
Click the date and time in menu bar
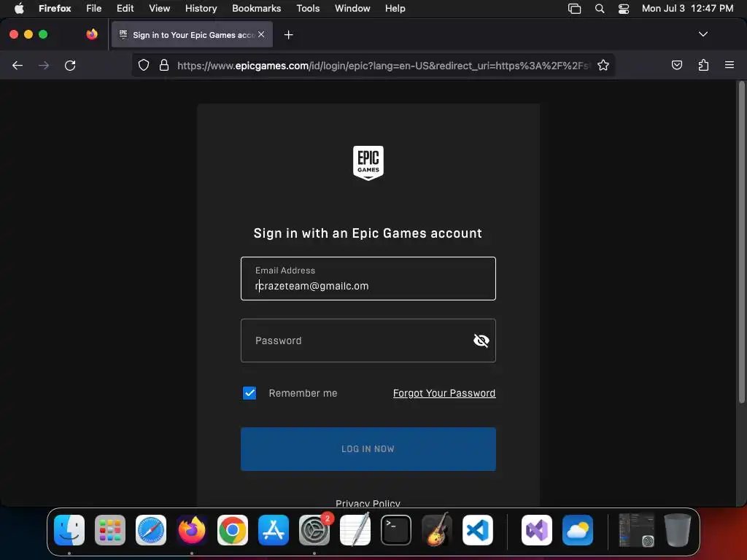(687, 9)
